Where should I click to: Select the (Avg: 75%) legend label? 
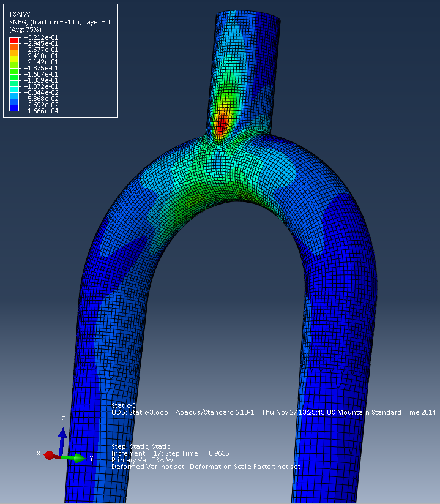[25, 29]
